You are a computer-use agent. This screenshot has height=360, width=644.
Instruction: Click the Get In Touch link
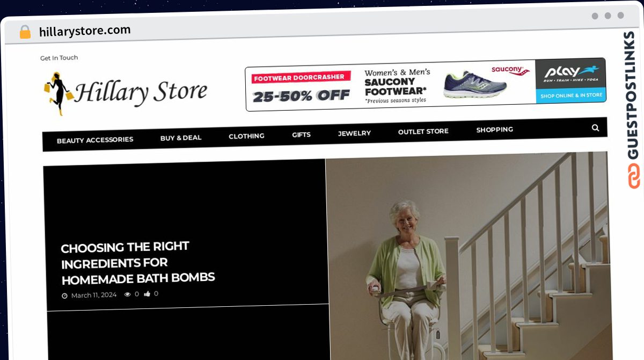pos(59,58)
